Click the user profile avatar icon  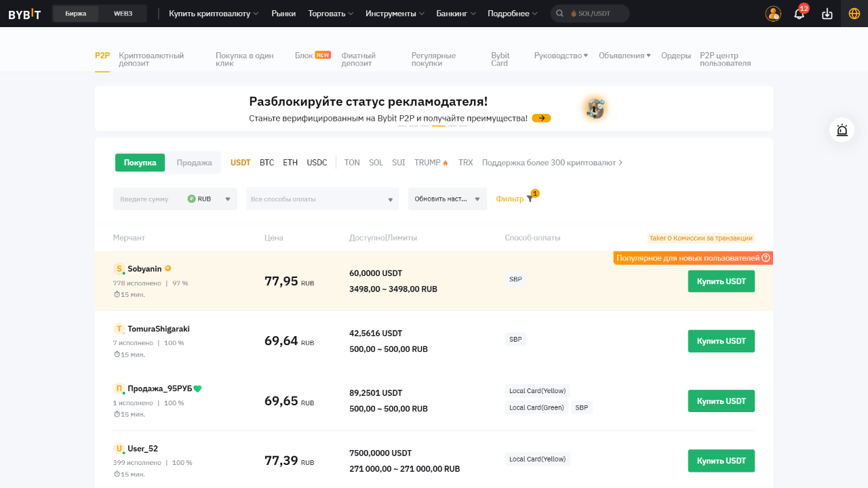tap(773, 14)
